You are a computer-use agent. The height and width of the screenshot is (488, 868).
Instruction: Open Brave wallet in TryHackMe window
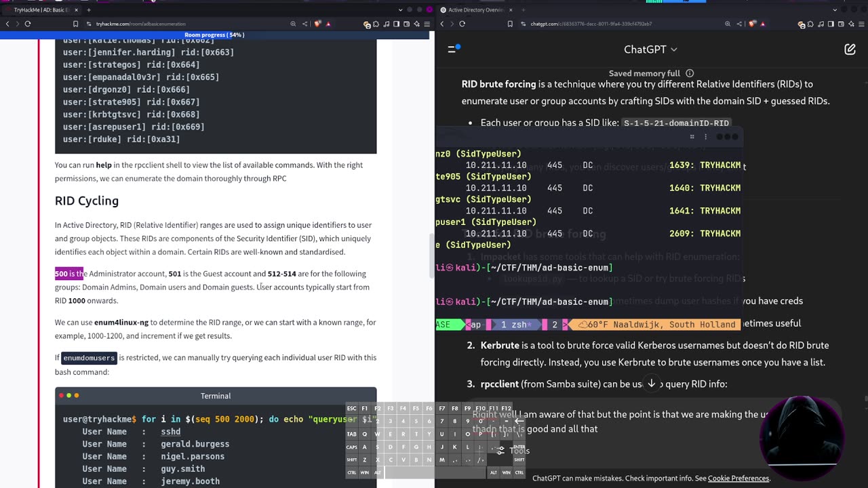407,24
